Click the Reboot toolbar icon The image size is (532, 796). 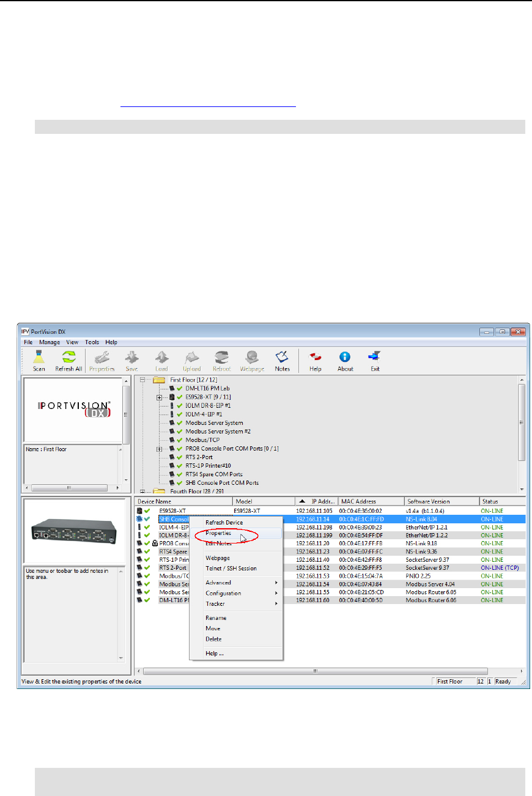click(221, 357)
